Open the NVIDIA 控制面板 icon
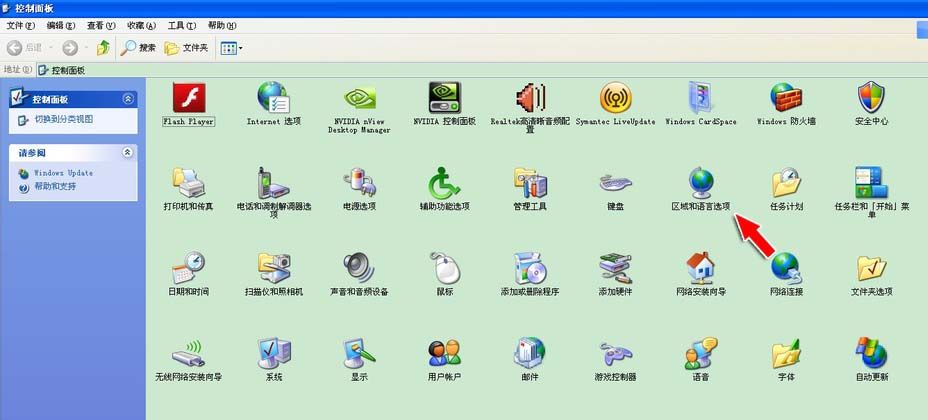This screenshot has height=420, width=928. (x=444, y=100)
